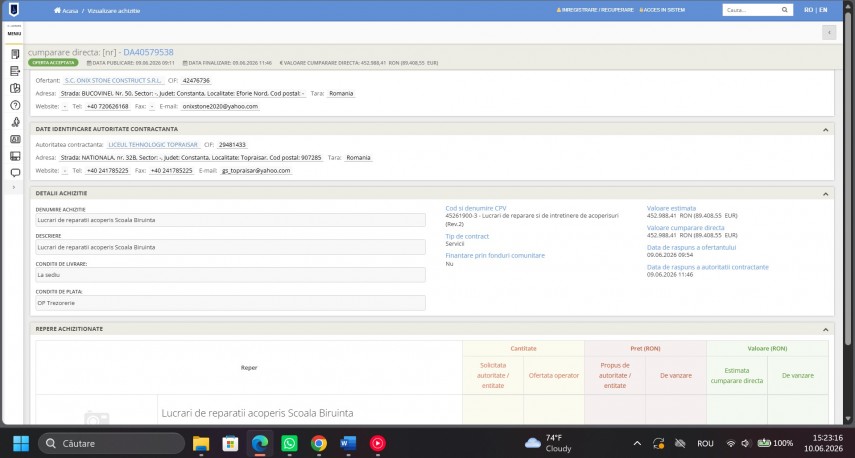Screen dimensions: 855x458
Task: Click the search magnifier icon
Action: (x=785, y=10)
